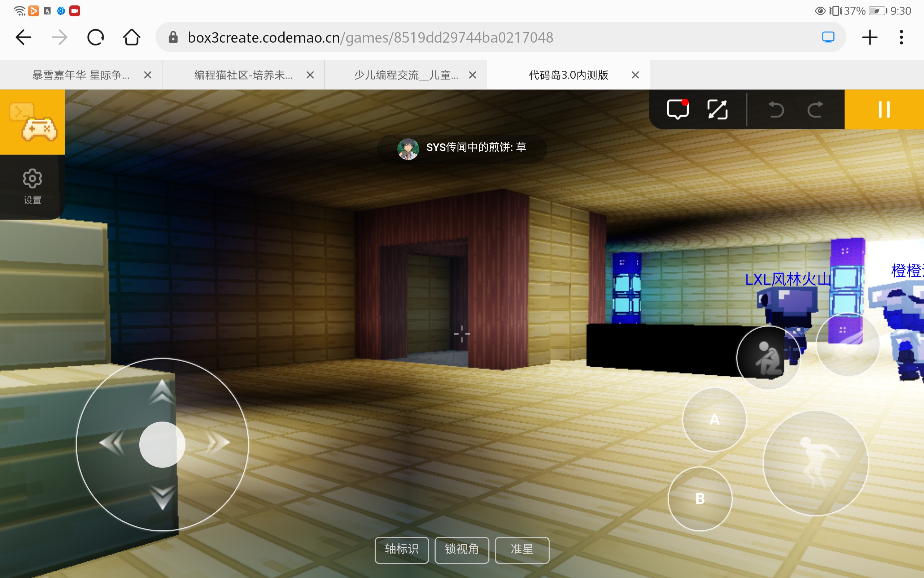The image size is (924, 578).
Task: Close the 编程猫社区 tab
Action: [x=310, y=75]
